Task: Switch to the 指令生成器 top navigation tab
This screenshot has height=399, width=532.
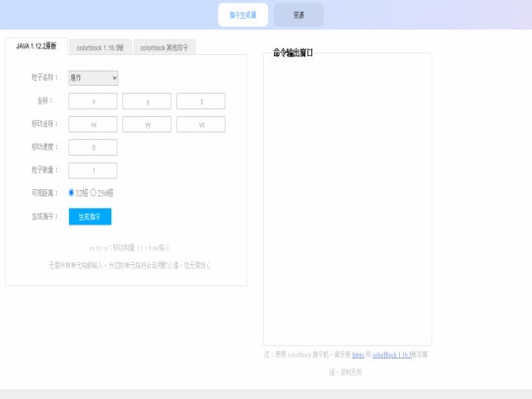Action: click(x=243, y=15)
